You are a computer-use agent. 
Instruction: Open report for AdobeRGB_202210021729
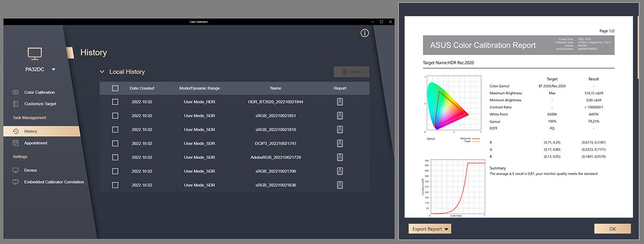340,157
